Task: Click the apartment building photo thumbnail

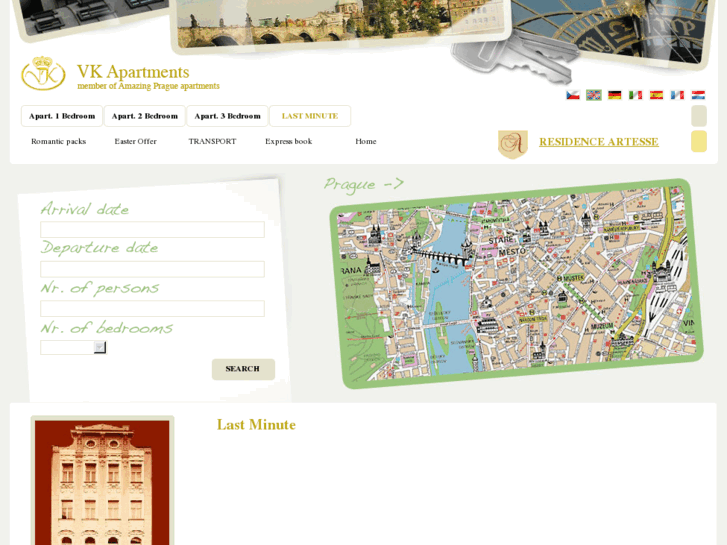Action: (x=102, y=481)
